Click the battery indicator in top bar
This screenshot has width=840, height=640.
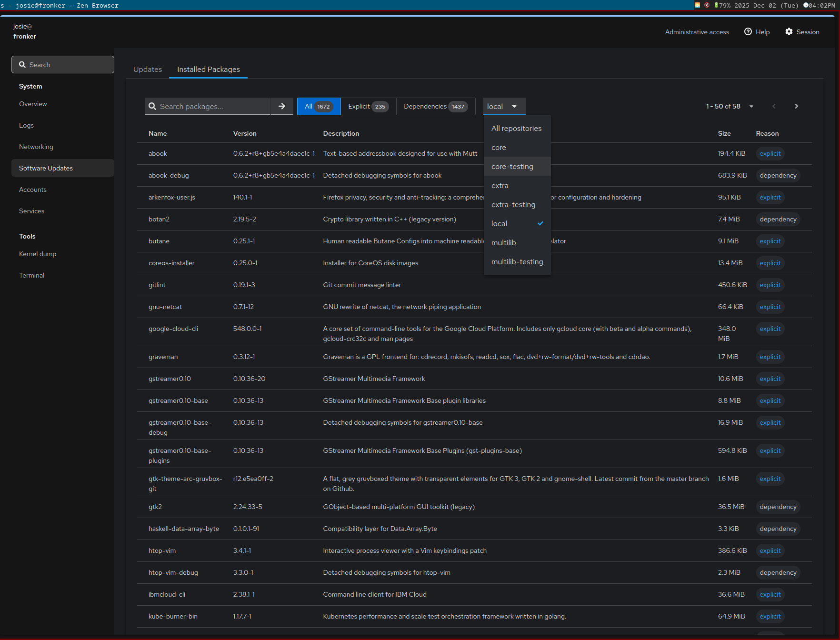point(716,5)
